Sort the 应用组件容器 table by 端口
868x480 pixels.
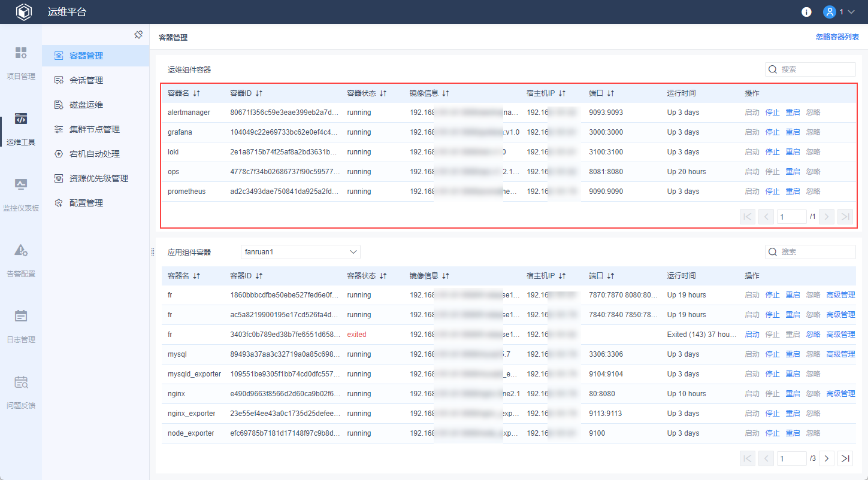coord(610,276)
